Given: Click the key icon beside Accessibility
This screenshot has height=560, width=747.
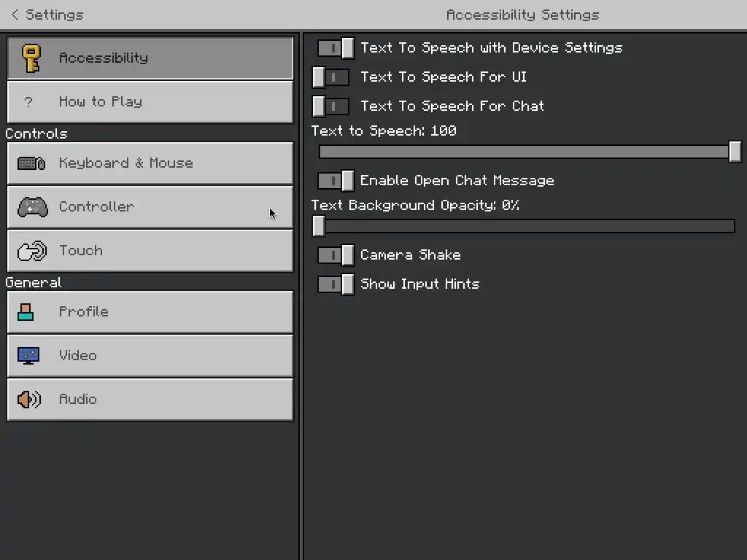Looking at the screenshot, I should coord(31,58).
